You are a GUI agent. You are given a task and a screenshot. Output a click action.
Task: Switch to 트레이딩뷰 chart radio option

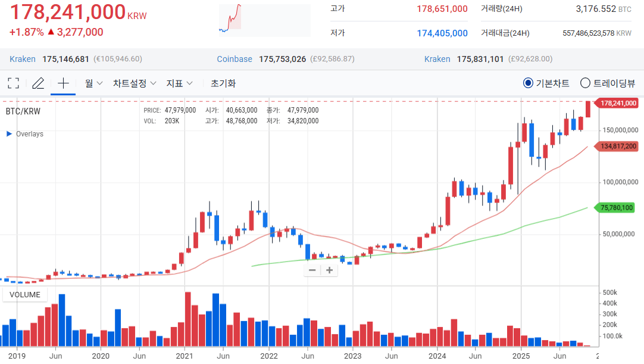[585, 83]
